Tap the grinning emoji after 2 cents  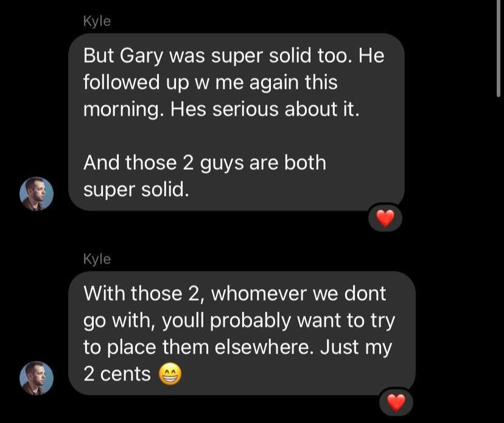pos(170,374)
